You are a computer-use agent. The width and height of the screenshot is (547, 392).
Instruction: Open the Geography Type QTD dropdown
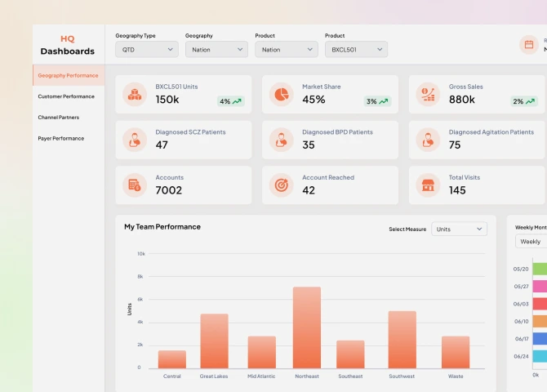[x=147, y=50]
